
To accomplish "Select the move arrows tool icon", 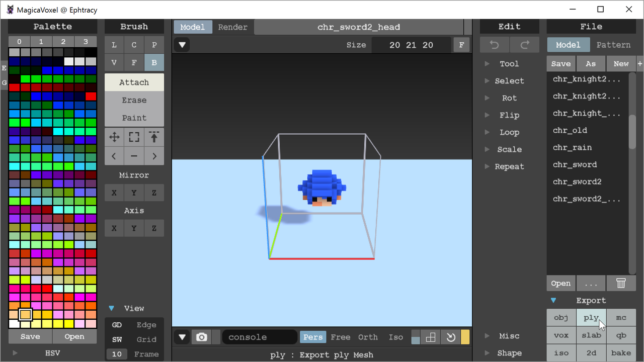I will pos(114,137).
